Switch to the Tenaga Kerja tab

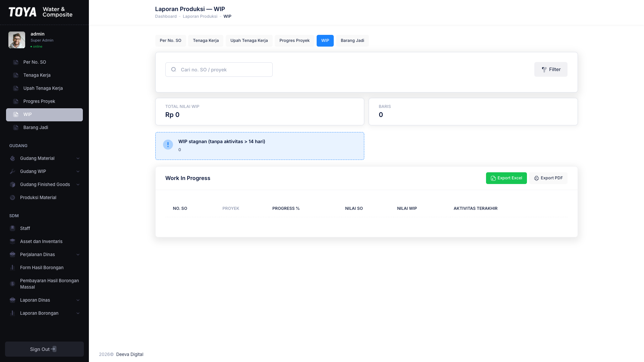tap(206, 41)
